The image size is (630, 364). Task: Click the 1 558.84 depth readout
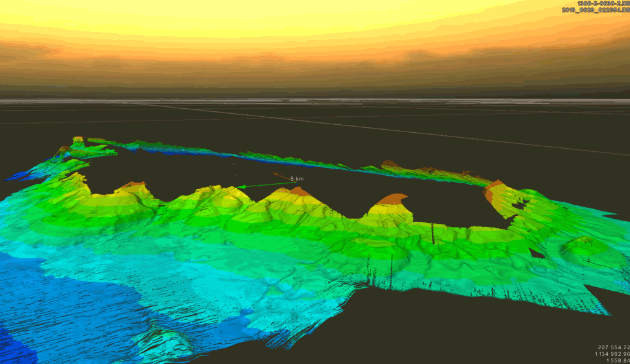616,361
